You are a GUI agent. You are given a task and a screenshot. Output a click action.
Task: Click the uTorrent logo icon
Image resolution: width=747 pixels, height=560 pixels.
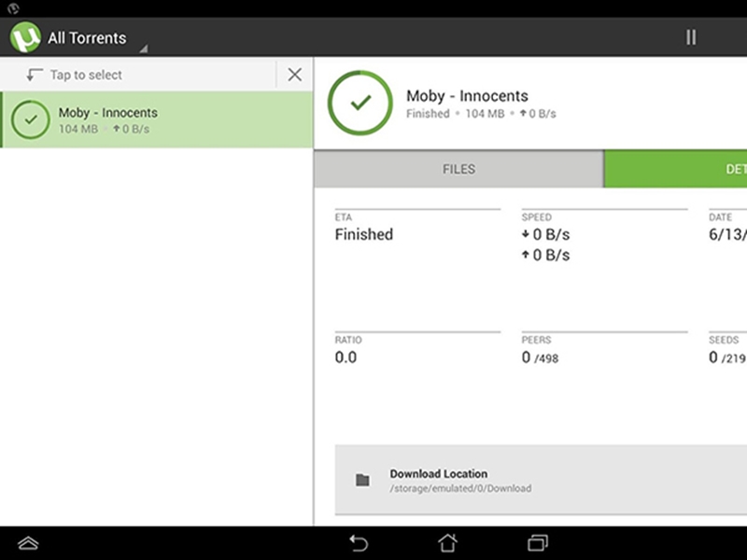[25, 38]
